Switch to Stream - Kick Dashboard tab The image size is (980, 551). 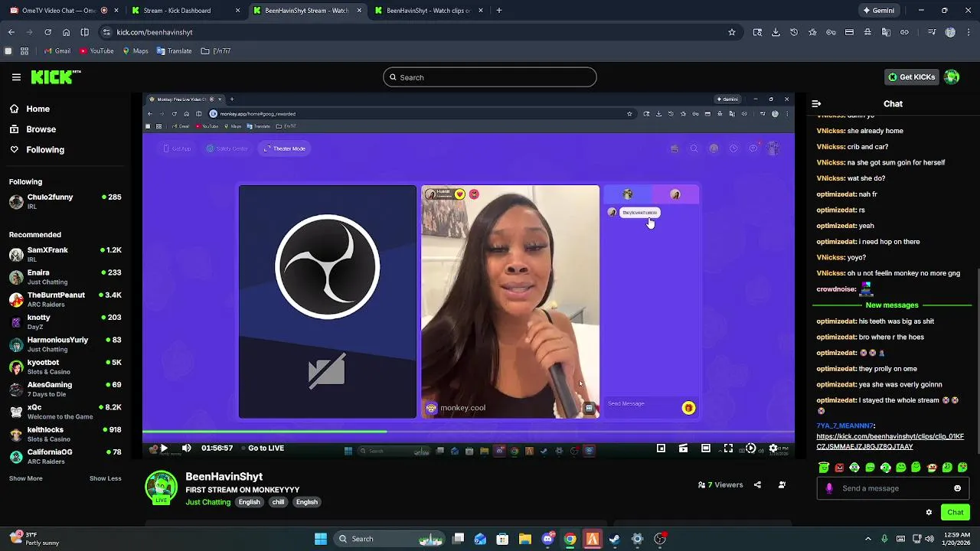185,11
